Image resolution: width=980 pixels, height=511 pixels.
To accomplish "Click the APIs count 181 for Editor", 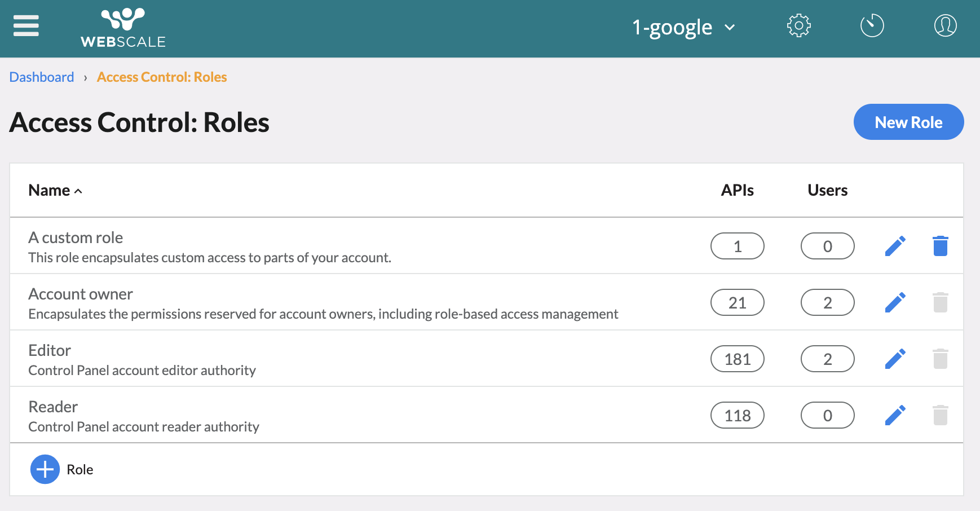I will point(737,359).
